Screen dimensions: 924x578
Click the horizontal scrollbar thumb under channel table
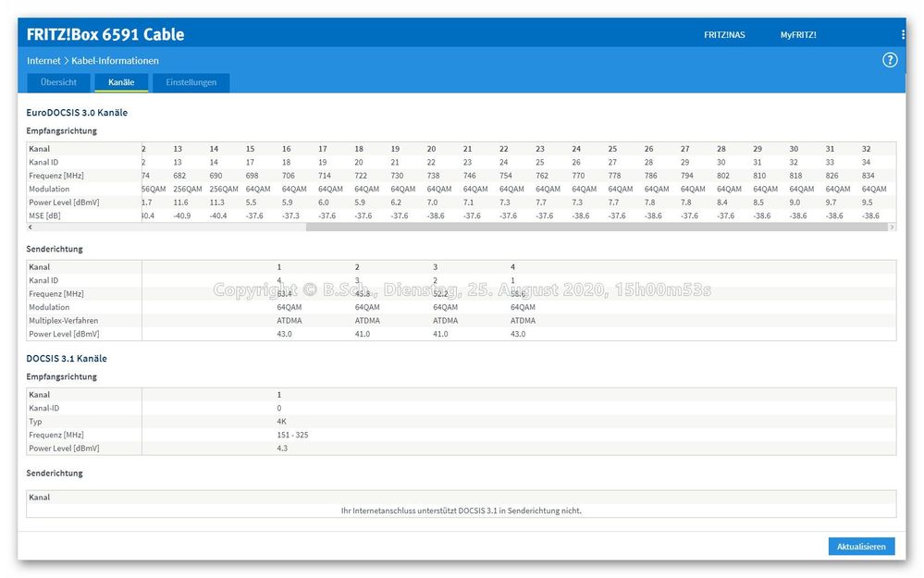point(597,227)
